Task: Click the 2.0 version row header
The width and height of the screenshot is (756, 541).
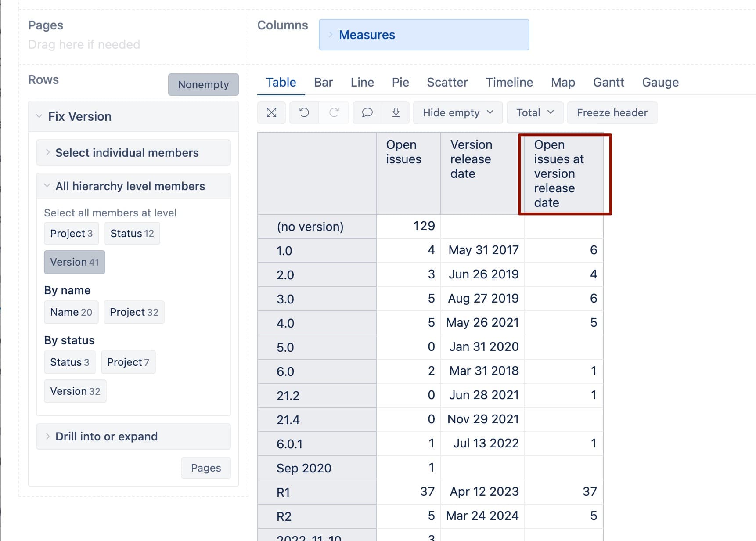Action: (x=317, y=275)
